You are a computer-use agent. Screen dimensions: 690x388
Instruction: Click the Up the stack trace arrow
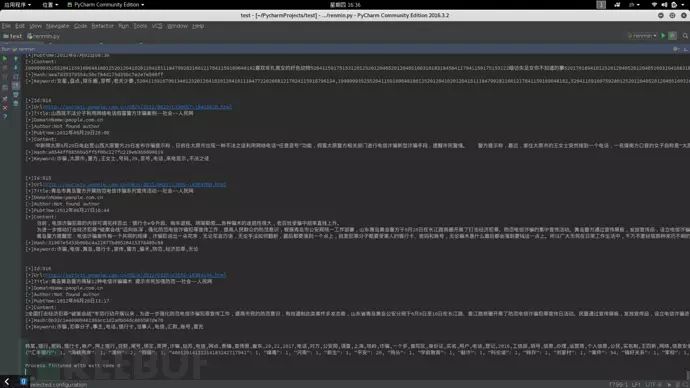click(x=16, y=58)
